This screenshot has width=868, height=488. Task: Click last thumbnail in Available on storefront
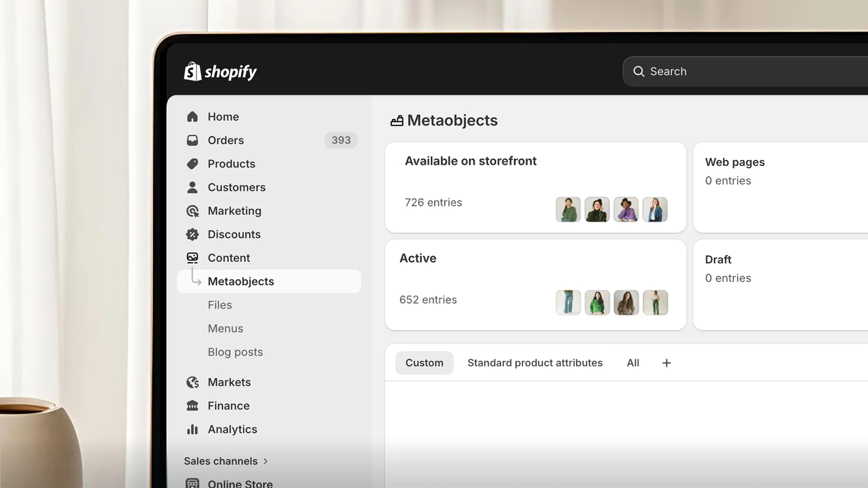tap(655, 210)
